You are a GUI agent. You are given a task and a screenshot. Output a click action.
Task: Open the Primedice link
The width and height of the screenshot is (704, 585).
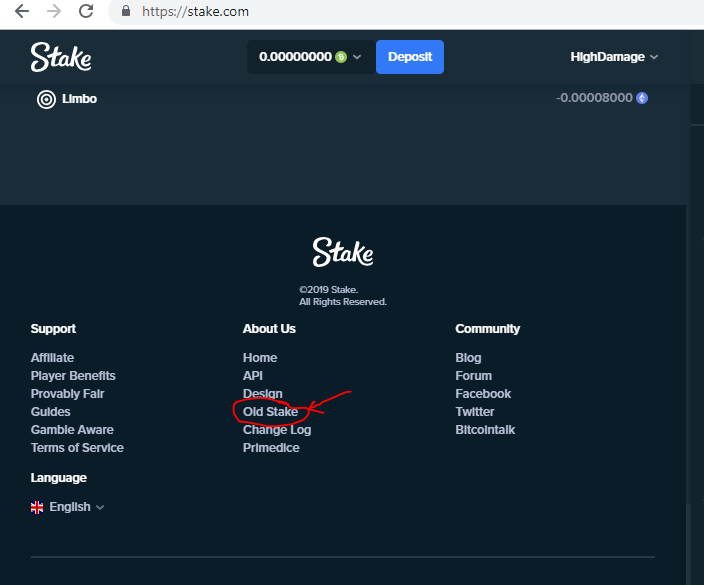click(271, 448)
